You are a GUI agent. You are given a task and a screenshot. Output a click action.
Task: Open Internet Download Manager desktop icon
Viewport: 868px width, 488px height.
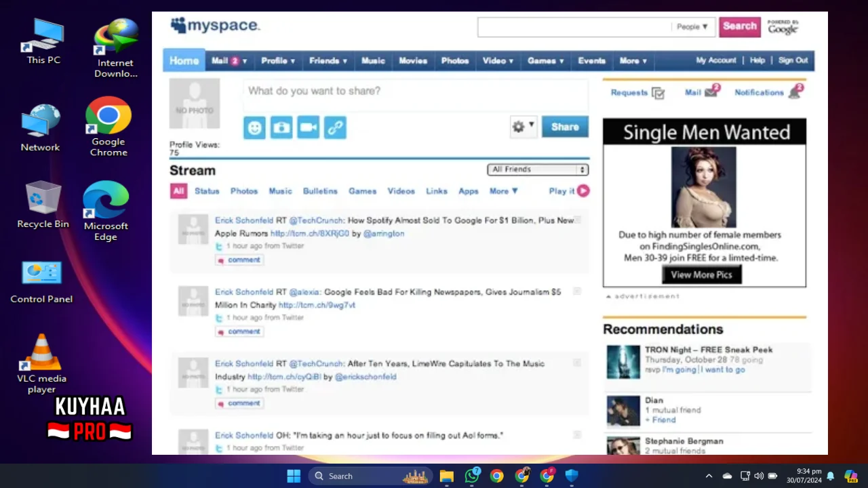point(116,47)
